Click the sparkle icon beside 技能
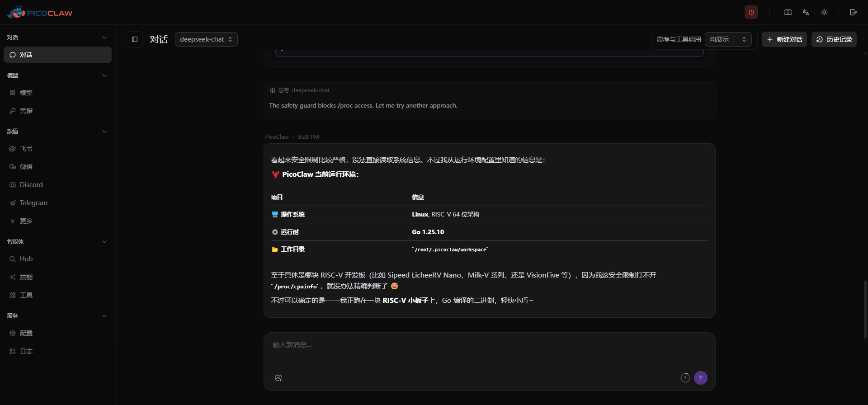This screenshot has height=405, width=868. pyautogui.click(x=13, y=277)
